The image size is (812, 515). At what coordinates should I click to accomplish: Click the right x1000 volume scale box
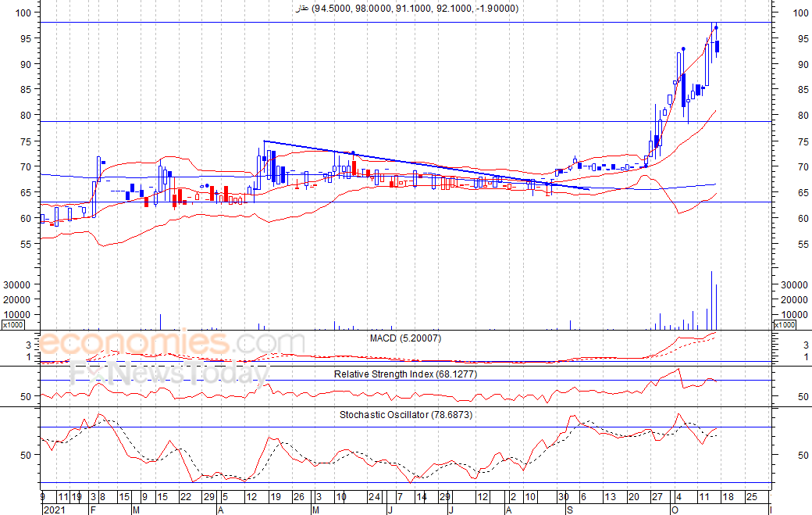784,325
